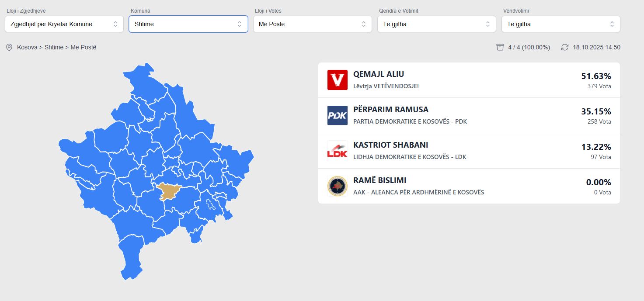Click the PDK party logo icon
Screen dimensions: 644x301
(x=337, y=115)
